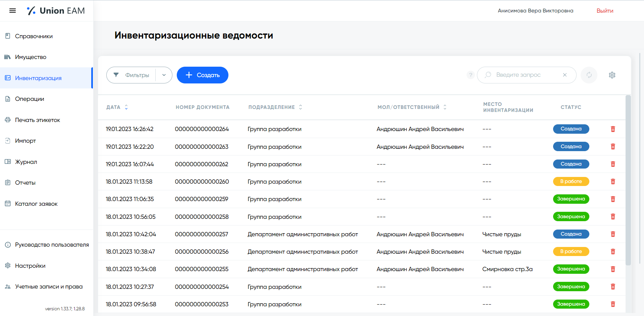Expand the Фильтры dropdown arrow

point(164,75)
